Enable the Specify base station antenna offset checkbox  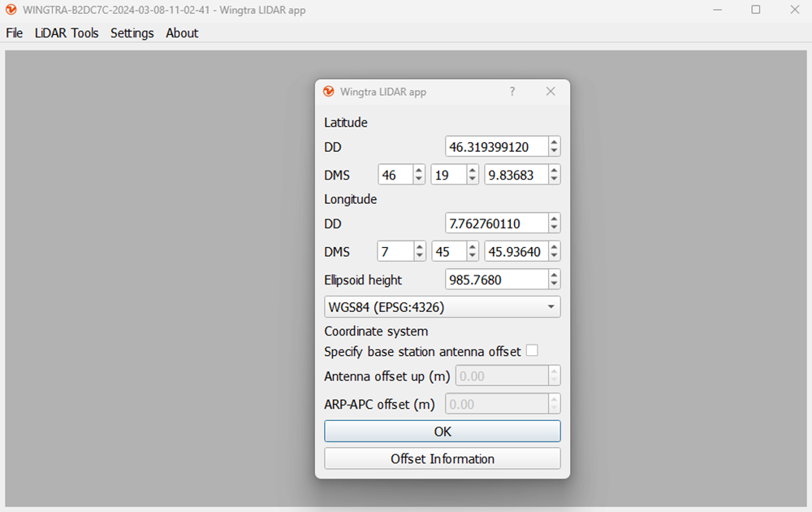pos(532,351)
